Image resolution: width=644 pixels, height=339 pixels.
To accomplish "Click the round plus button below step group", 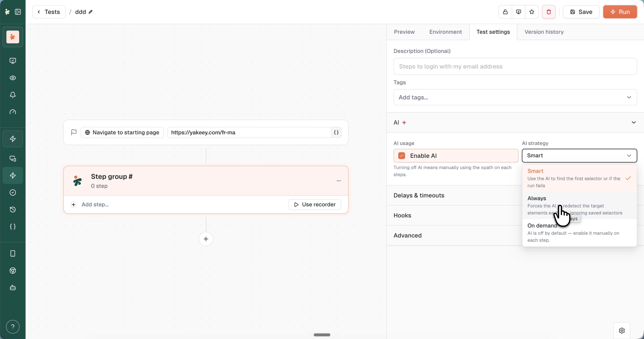I will tap(206, 239).
